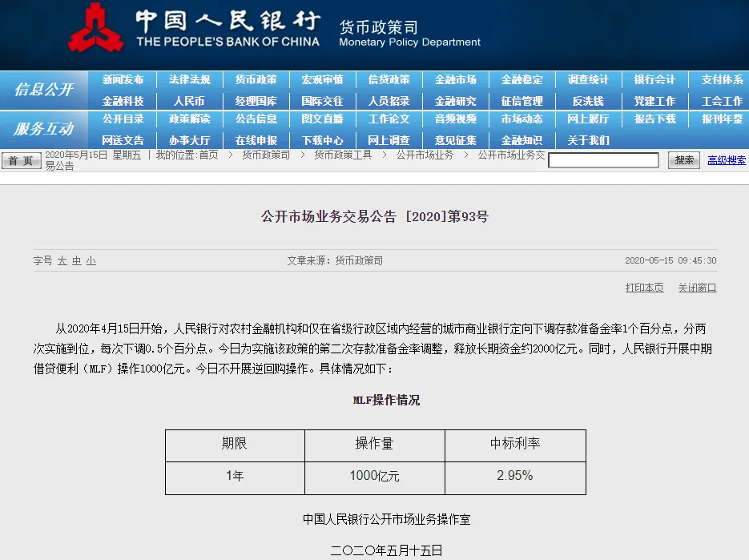The height and width of the screenshot is (560, 749).
Task: Open 反洗钱 section
Action: coord(588,101)
